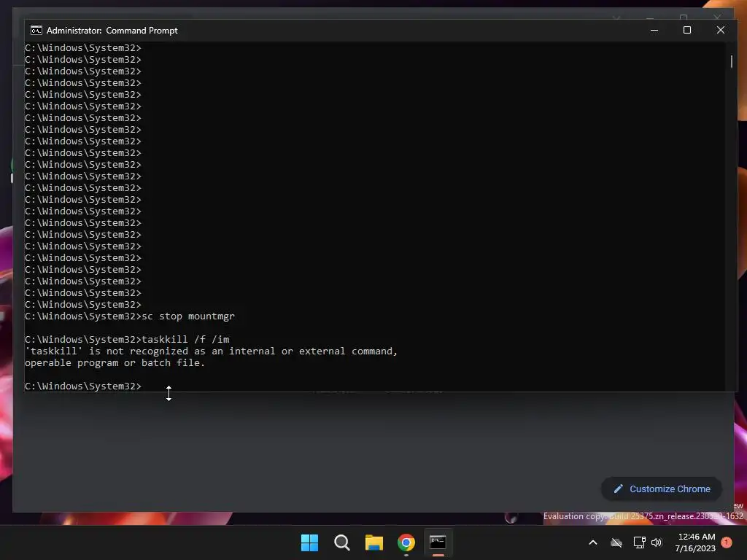Open the volume tray icon
Image resolution: width=747 pixels, height=560 pixels.
(x=657, y=542)
